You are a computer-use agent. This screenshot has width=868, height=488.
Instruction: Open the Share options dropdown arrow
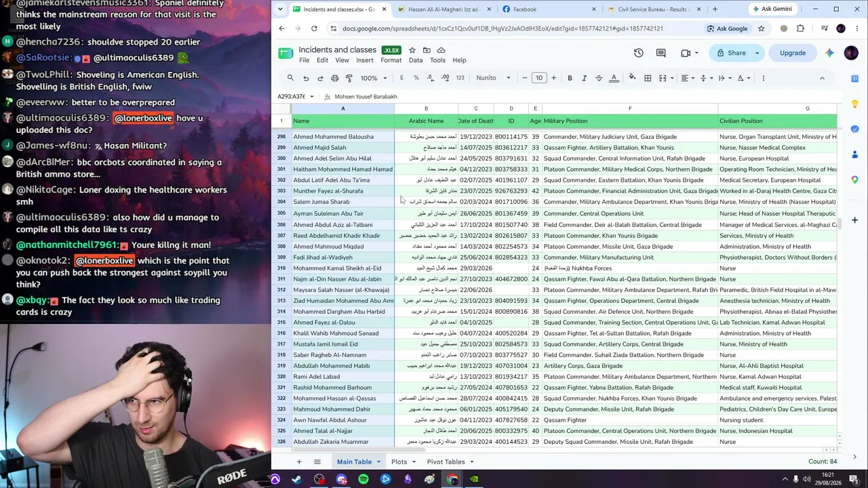click(x=757, y=53)
